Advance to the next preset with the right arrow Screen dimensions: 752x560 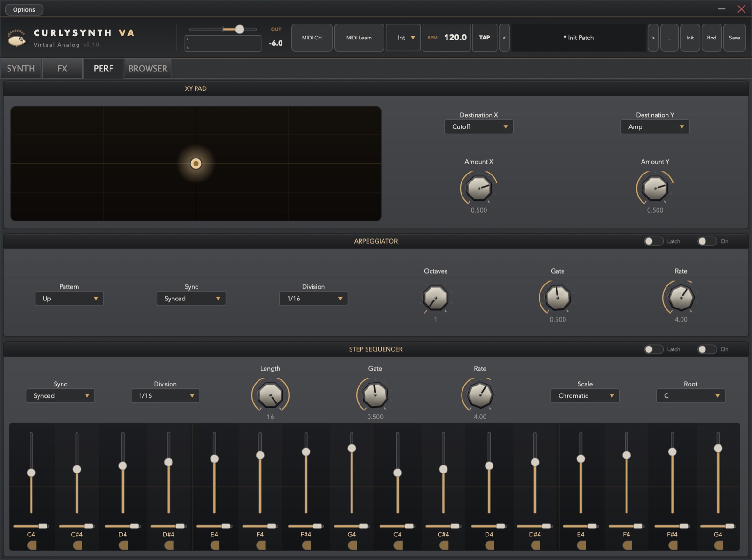pos(653,38)
